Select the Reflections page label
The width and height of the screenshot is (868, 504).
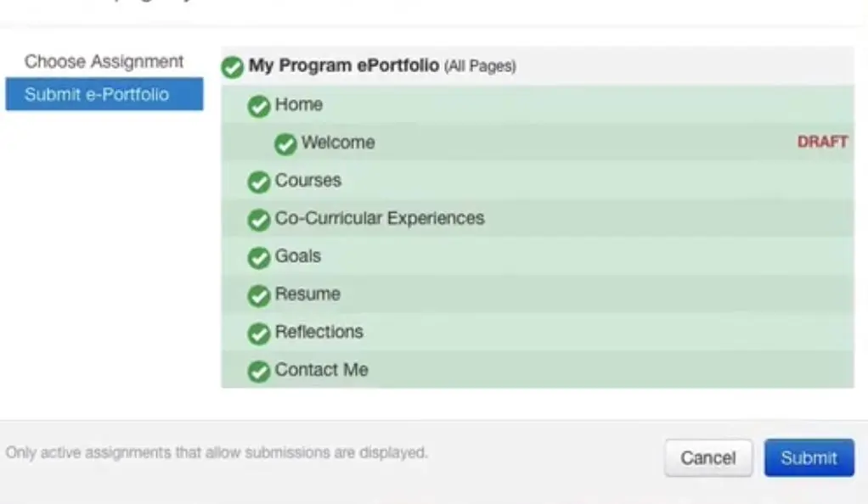tap(318, 332)
